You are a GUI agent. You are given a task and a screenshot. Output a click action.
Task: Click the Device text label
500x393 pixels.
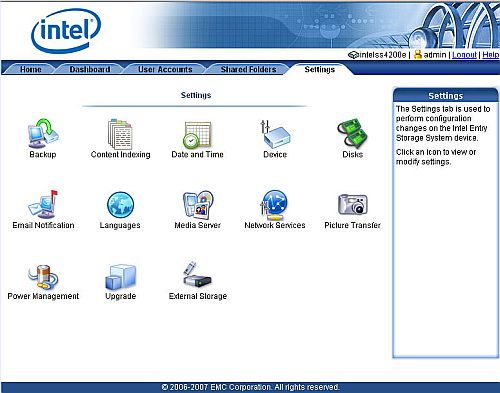(275, 154)
